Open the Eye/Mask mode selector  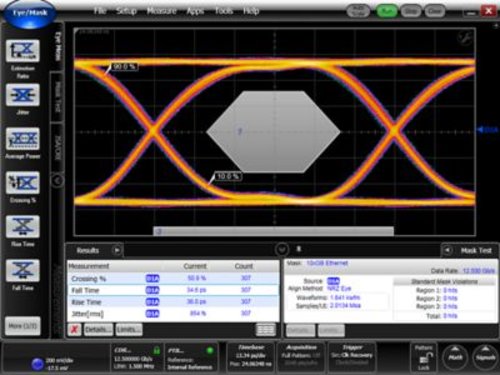click(x=29, y=13)
